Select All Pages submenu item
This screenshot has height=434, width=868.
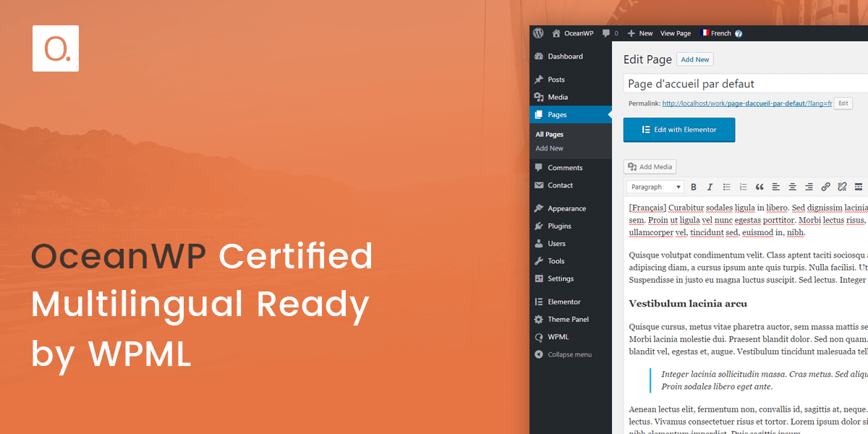pyautogui.click(x=549, y=135)
